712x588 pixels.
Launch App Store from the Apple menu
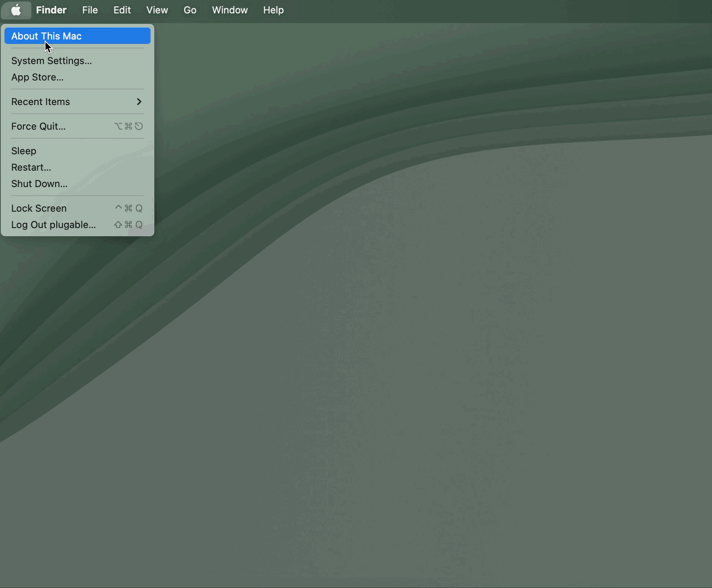pyautogui.click(x=78, y=77)
